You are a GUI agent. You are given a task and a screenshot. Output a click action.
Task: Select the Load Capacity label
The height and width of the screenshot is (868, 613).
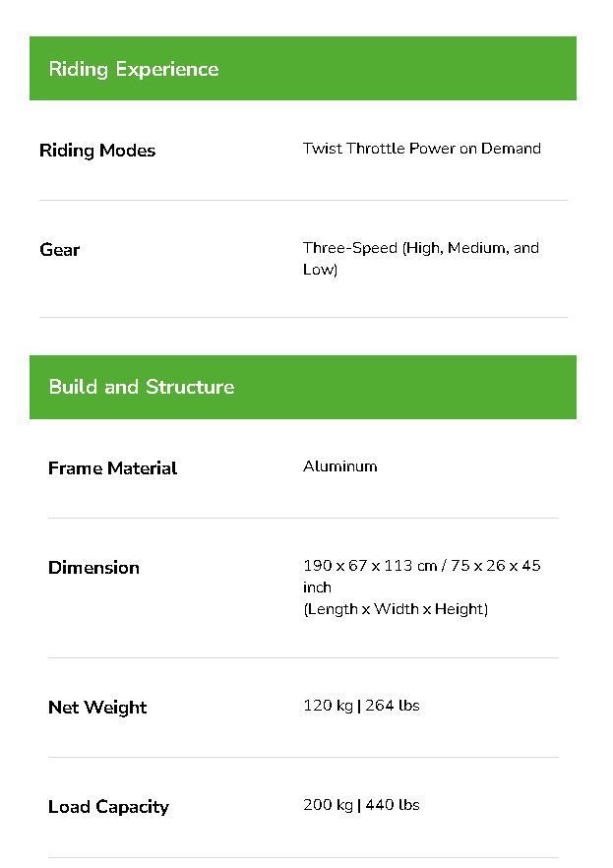pyautogui.click(x=108, y=807)
